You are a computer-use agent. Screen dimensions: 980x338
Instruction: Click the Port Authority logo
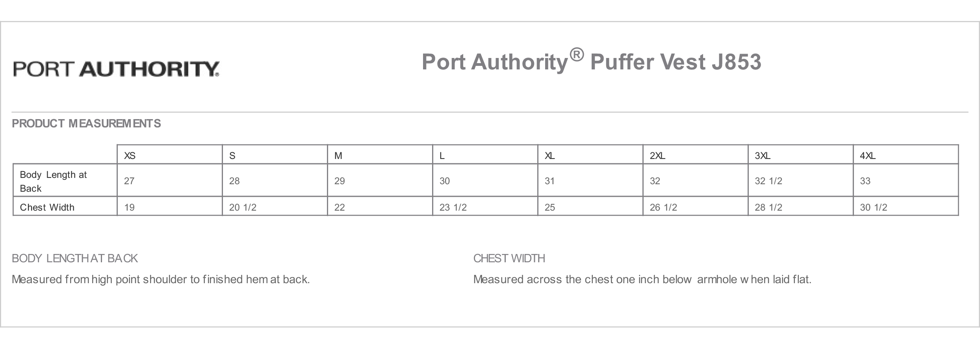pyautogui.click(x=116, y=69)
